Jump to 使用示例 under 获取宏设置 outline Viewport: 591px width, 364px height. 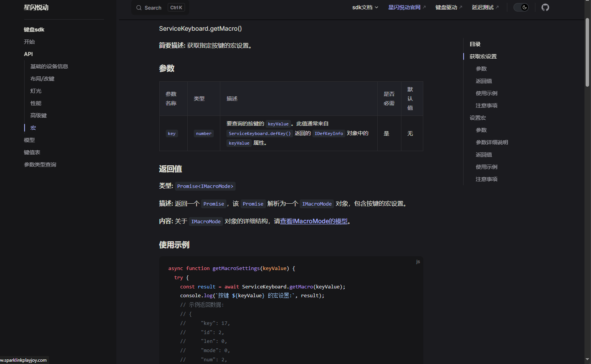coord(487,93)
